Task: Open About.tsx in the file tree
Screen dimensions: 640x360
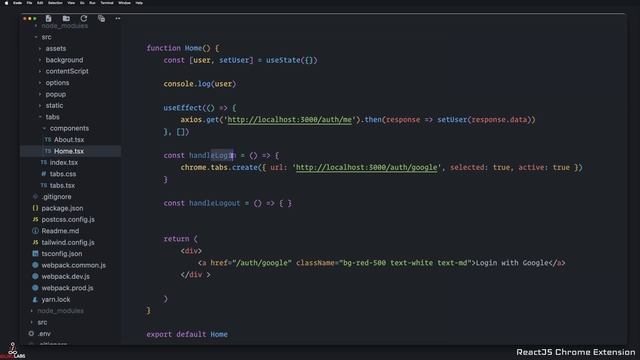Action: [x=69, y=140]
